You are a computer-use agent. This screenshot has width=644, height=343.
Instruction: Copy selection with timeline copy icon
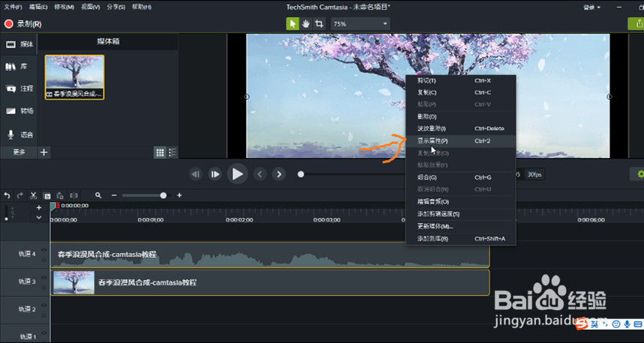46,195
